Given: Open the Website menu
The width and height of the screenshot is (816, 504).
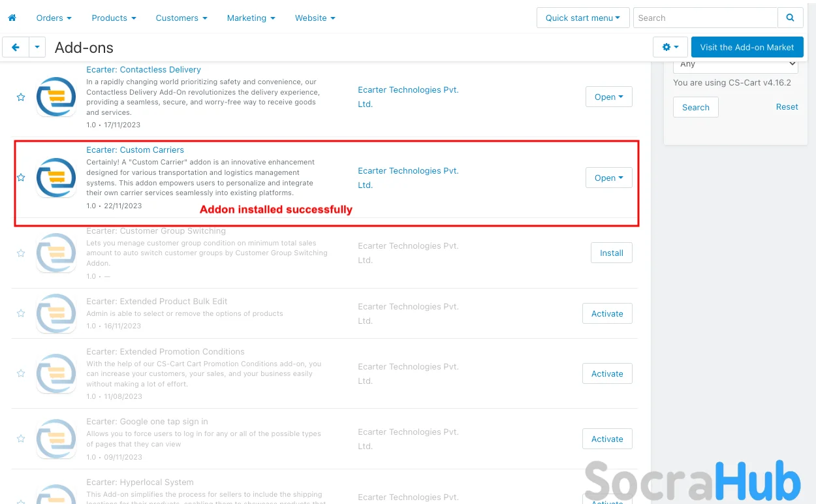Looking at the screenshot, I should coord(315,18).
